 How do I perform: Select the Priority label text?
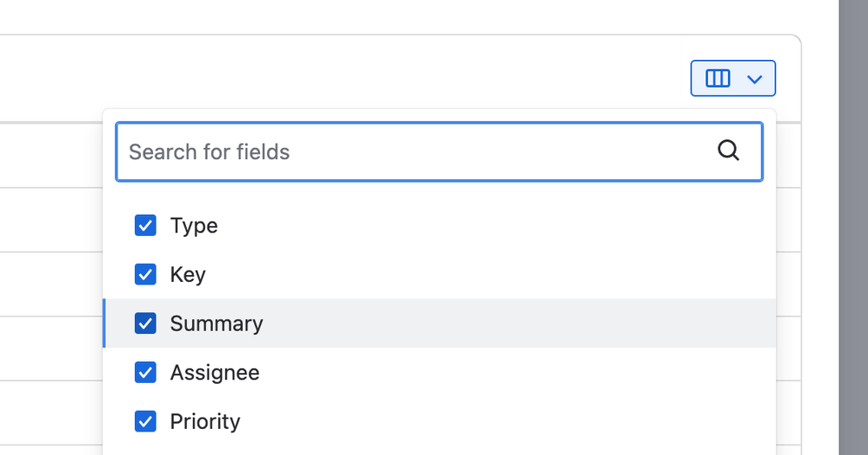click(205, 422)
